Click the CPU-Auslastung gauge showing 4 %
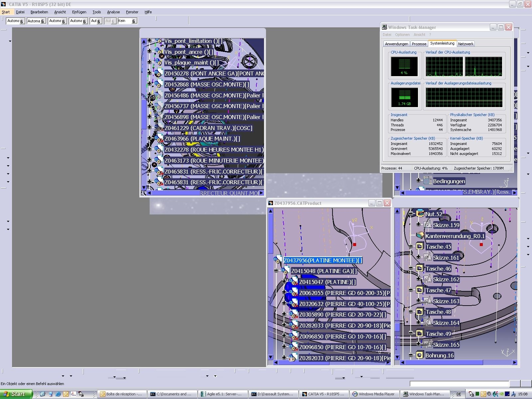Viewport: 532px width, 399px height. 404,66
